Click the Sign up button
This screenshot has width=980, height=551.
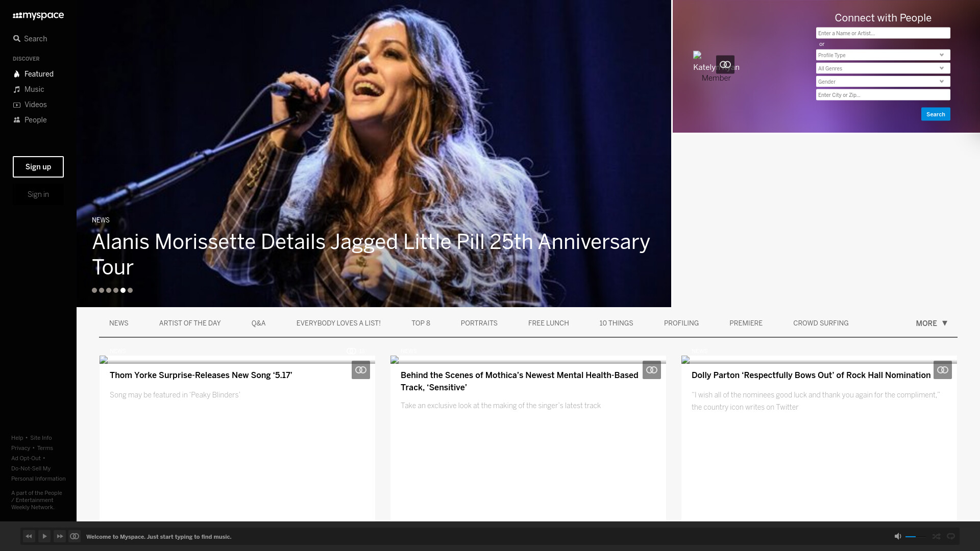click(x=38, y=167)
